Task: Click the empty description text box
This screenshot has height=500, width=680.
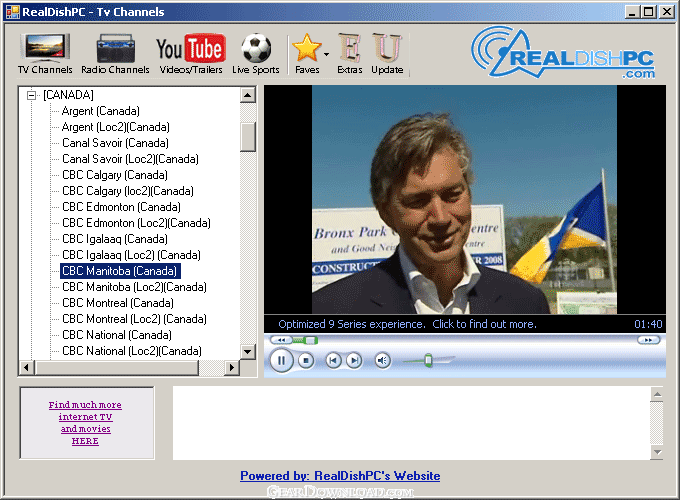Action: [411, 423]
